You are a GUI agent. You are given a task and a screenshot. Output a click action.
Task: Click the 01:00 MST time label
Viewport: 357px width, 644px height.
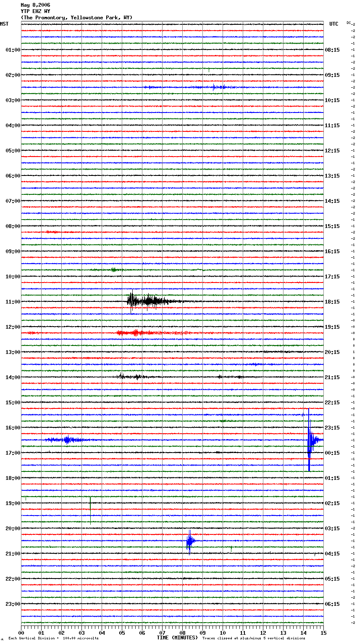(x=13, y=50)
